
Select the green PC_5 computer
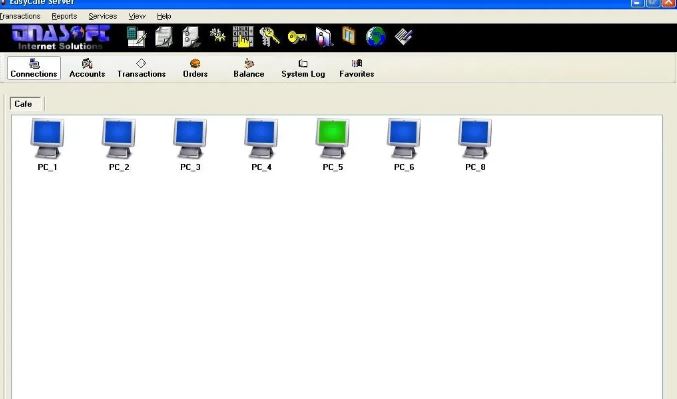point(332,145)
